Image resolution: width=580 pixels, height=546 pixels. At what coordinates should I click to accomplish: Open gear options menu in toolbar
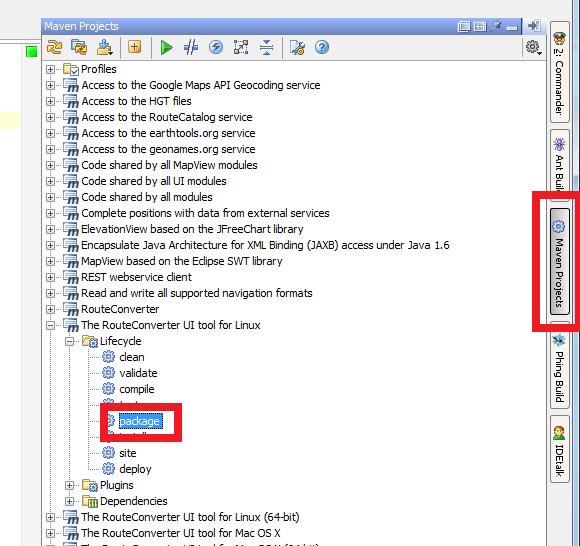[533, 47]
